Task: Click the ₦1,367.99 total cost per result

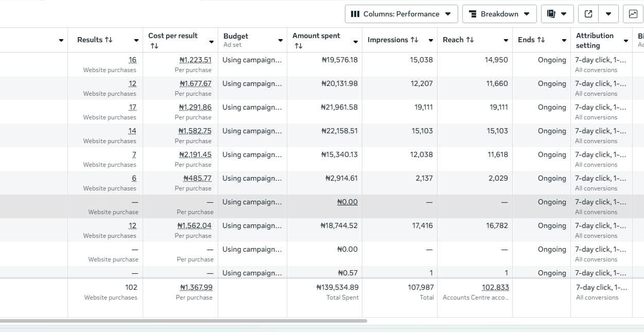Action: [196, 287]
